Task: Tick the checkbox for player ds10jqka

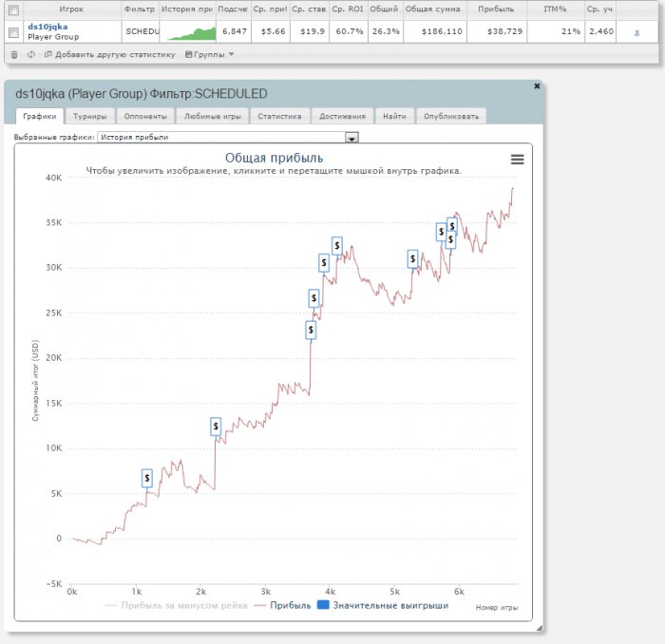Action: 13,32
